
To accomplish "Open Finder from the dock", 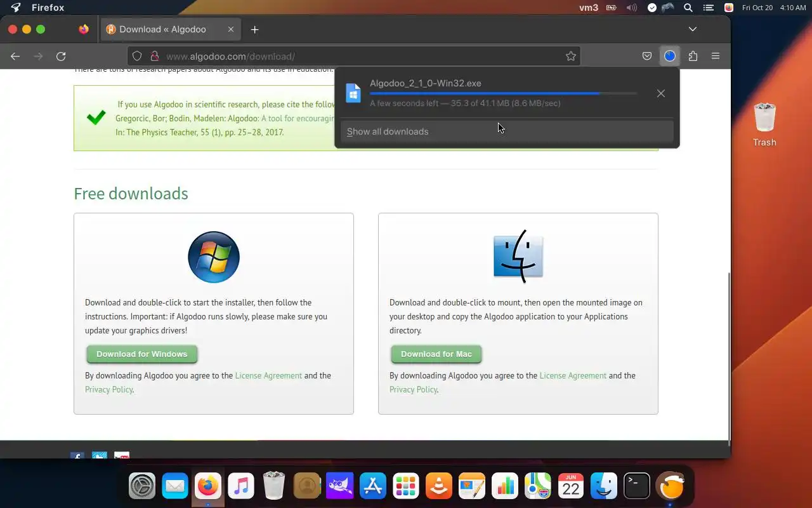I will [x=604, y=487].
